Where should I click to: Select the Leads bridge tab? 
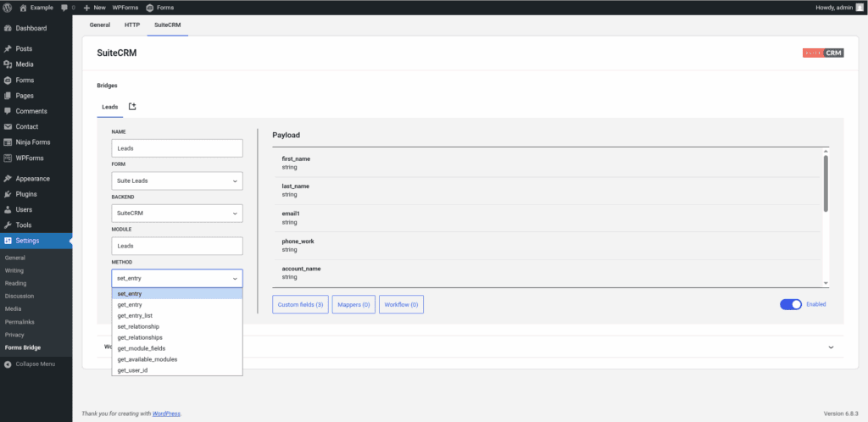pyautogui.click(x=110, y=107)
